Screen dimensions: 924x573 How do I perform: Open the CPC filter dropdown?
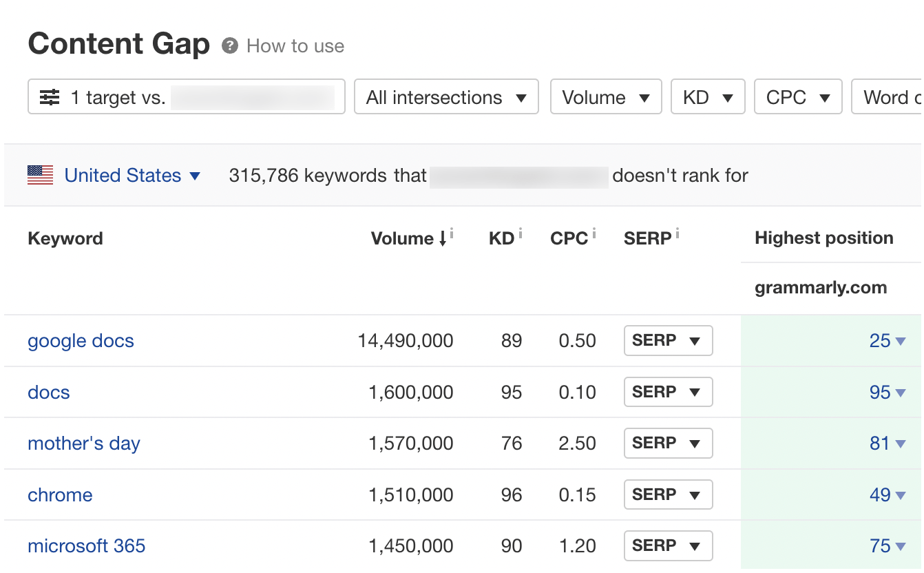[x=798, y=97]
